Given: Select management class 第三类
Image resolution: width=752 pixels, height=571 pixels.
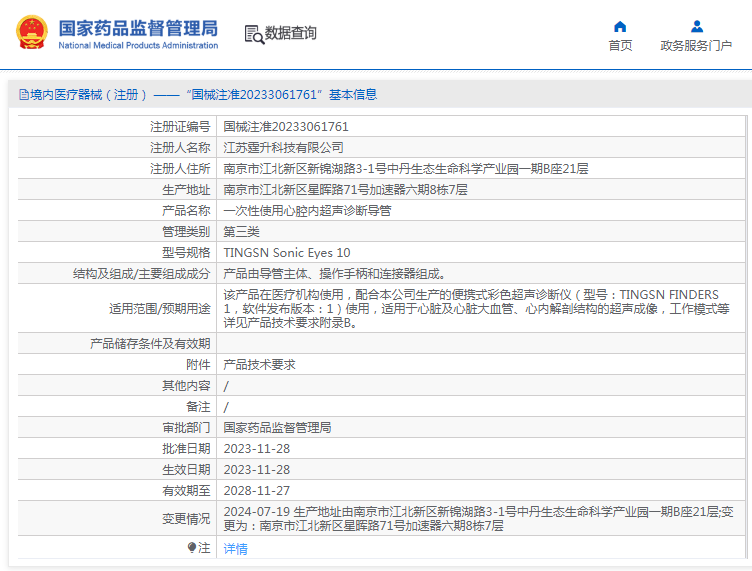Looking at the screenshot, I should [241, 232].
